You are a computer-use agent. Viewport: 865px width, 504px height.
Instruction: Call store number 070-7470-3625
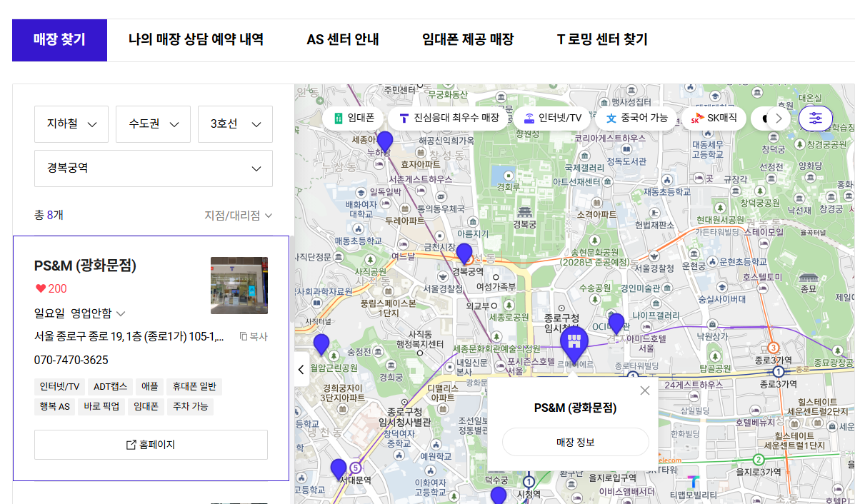click(x=71, y=360)
